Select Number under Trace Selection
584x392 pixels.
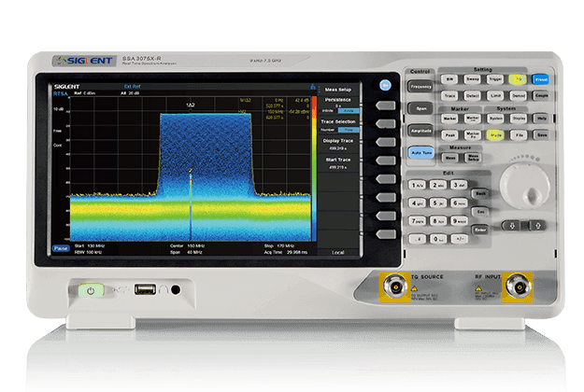pos(328,130)
